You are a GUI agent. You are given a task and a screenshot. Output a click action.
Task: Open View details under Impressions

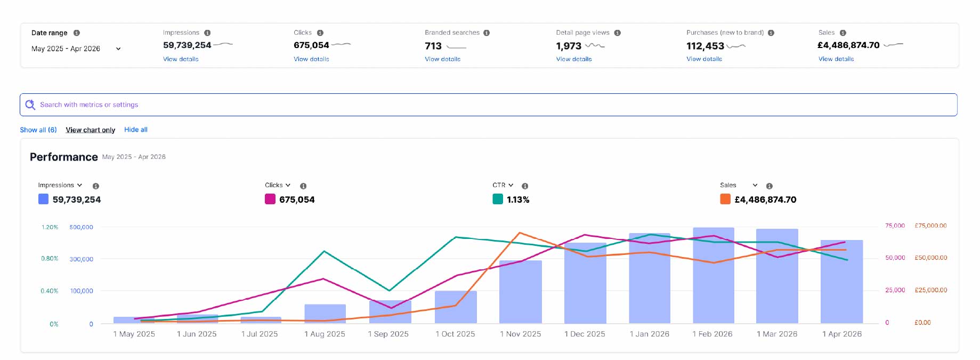(x=181, y=59)
